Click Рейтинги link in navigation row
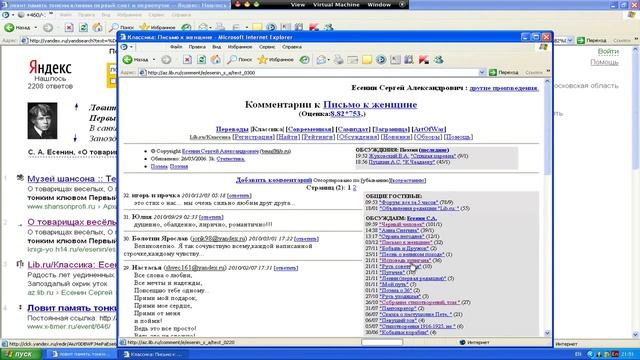This screenshot has height=360, width=640. pyautogui.click(x=318, y=137)
